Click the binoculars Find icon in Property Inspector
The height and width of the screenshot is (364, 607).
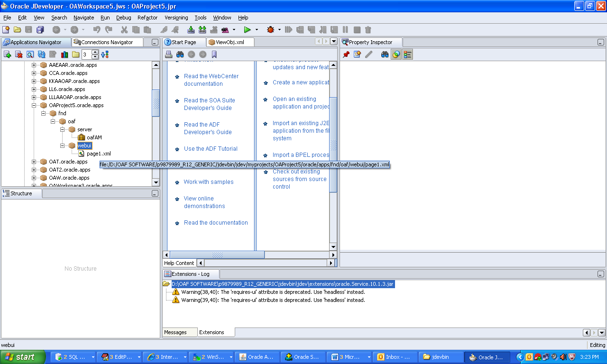click(385, 55)
